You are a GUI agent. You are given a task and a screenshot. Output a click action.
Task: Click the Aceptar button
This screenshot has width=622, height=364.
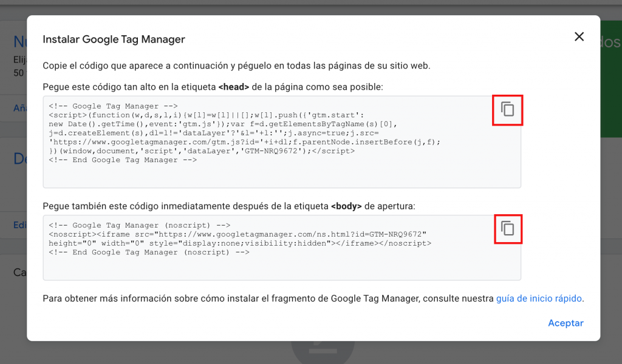click(566, 323)
